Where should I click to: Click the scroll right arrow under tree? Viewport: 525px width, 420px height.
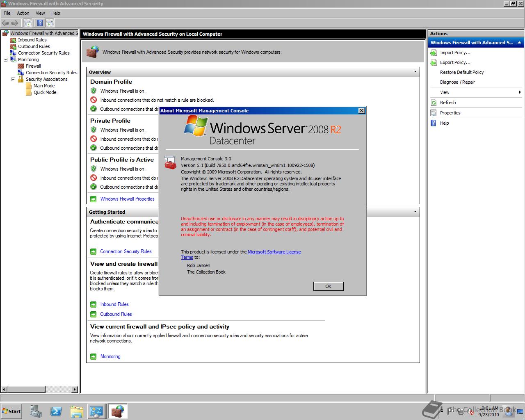tap(75, 389)
